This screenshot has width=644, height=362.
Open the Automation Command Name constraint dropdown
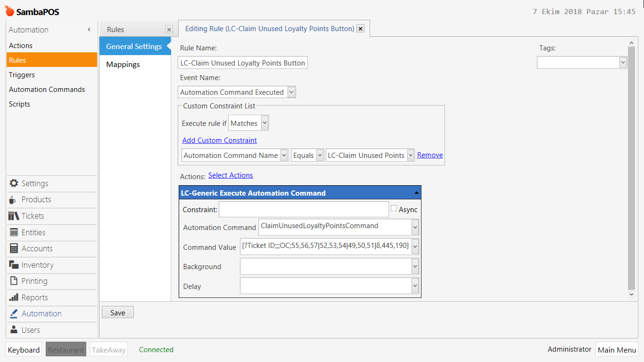tap(284, 155)
